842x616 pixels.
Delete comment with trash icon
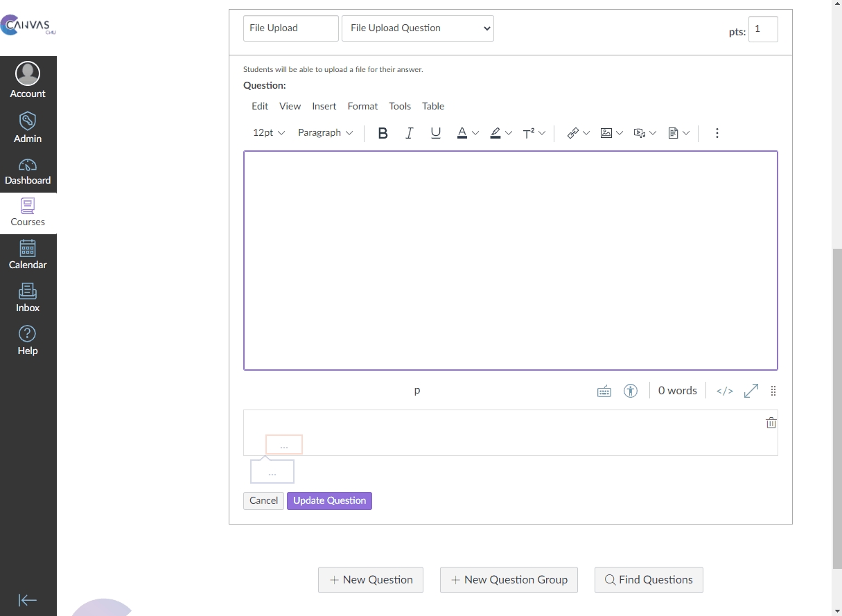(771, 423)
